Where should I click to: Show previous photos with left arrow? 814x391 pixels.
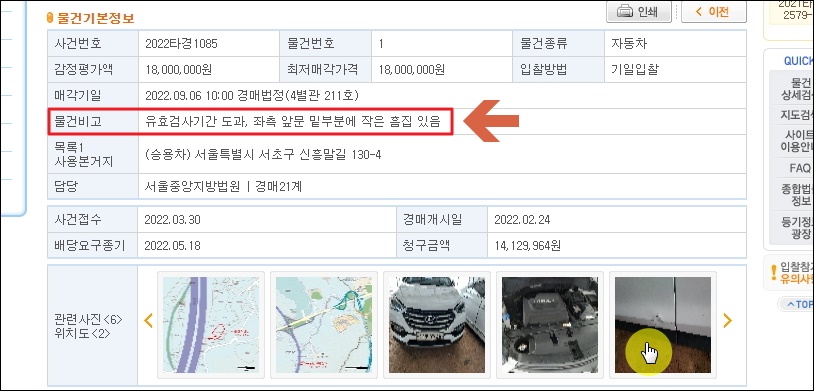coord(148,321)
